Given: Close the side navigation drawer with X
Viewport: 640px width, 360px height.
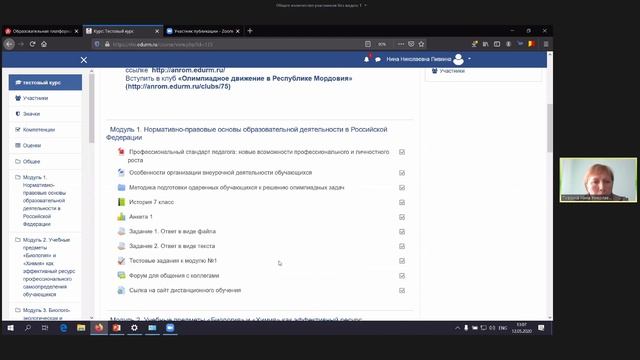Looking at the screenshot, I should [84, 60].
